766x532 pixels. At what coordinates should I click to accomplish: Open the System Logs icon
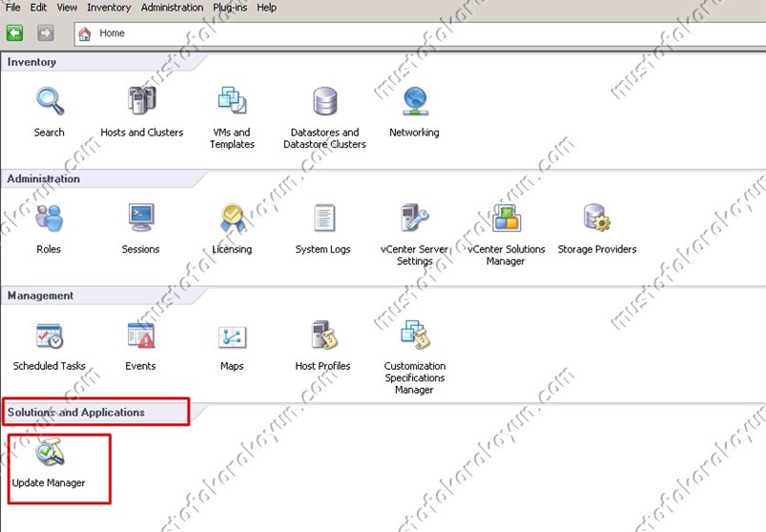[x=324, y=217]
